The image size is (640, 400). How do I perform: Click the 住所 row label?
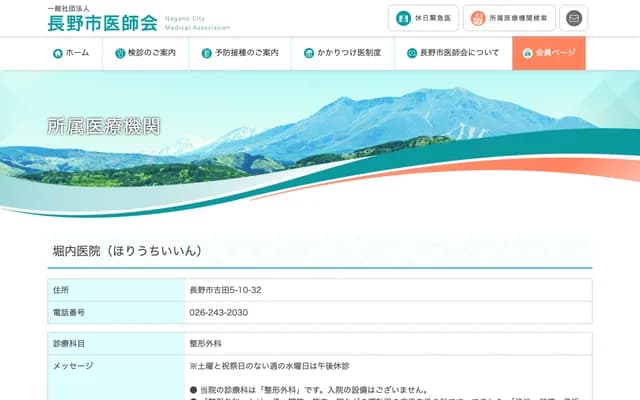click(61, 290)
